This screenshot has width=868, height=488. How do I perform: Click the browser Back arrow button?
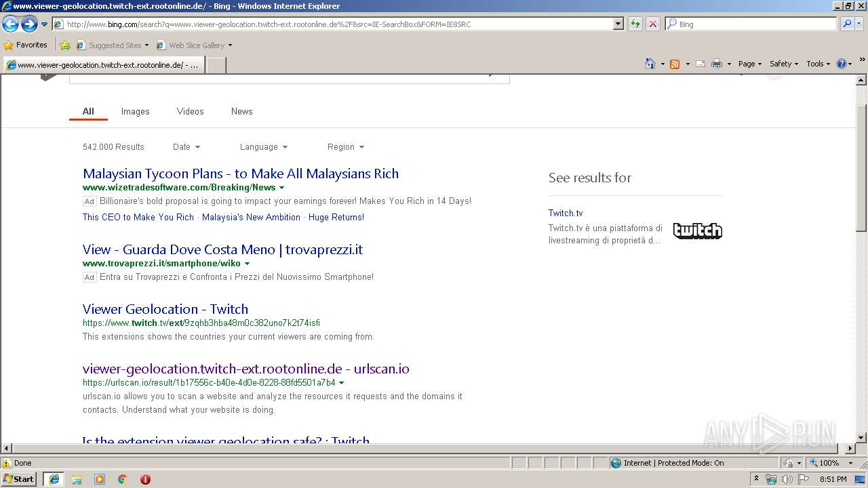pos(10,24)
